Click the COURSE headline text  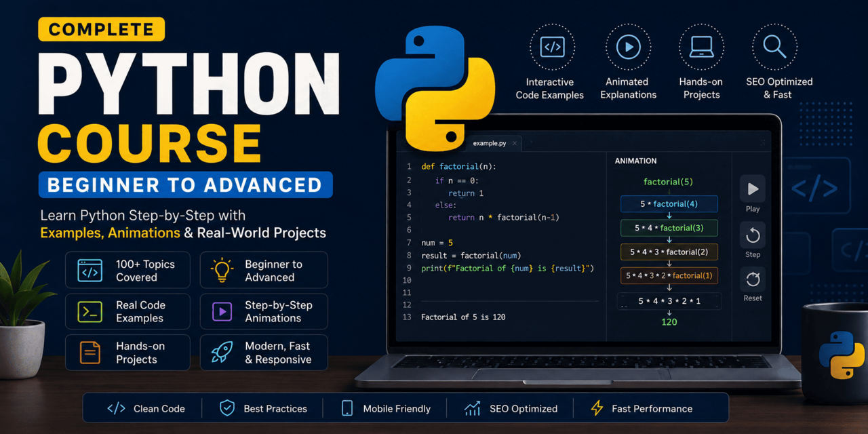149,143
